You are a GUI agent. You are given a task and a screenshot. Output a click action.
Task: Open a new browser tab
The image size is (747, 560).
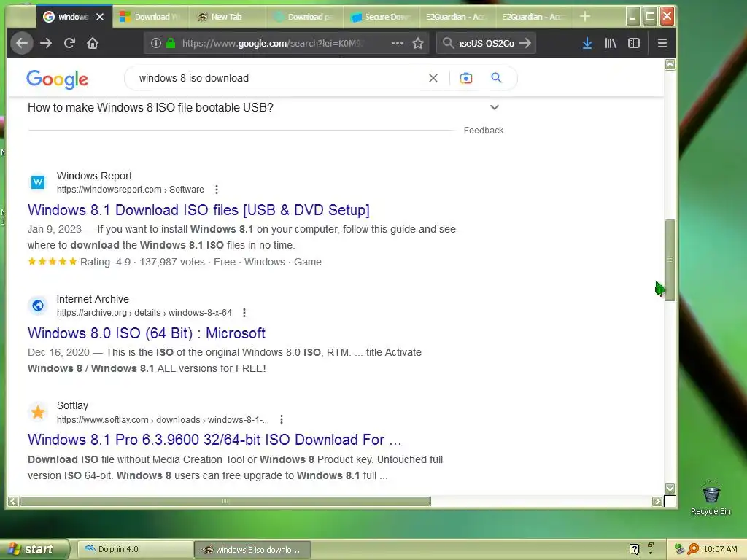click(585, 17)
